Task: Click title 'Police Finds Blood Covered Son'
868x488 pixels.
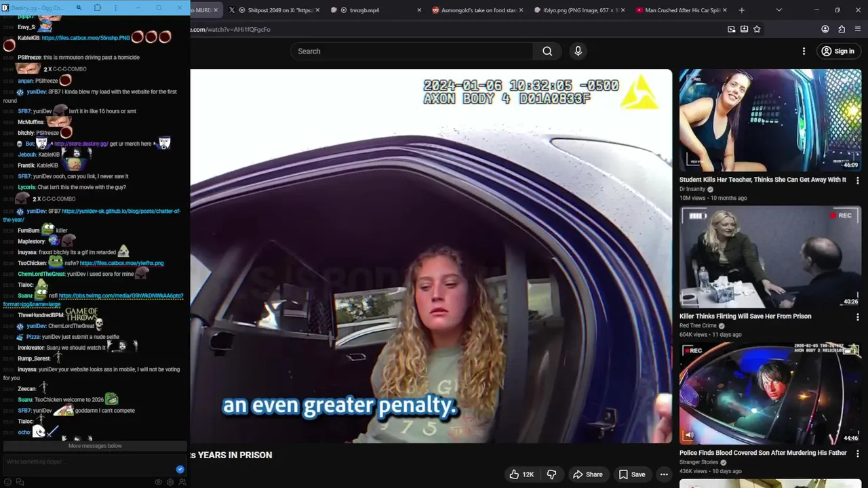Action: (x=763, y=453)
